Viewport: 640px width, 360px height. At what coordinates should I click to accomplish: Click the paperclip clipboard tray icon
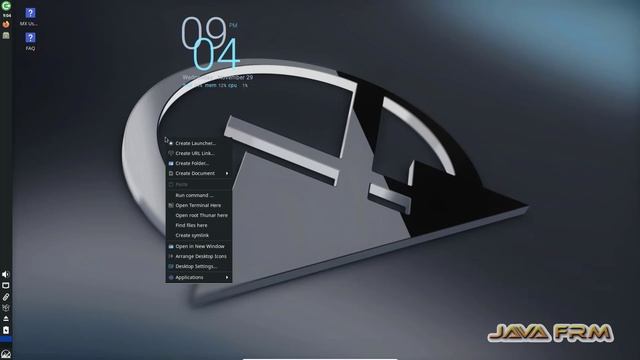[6, 297]
